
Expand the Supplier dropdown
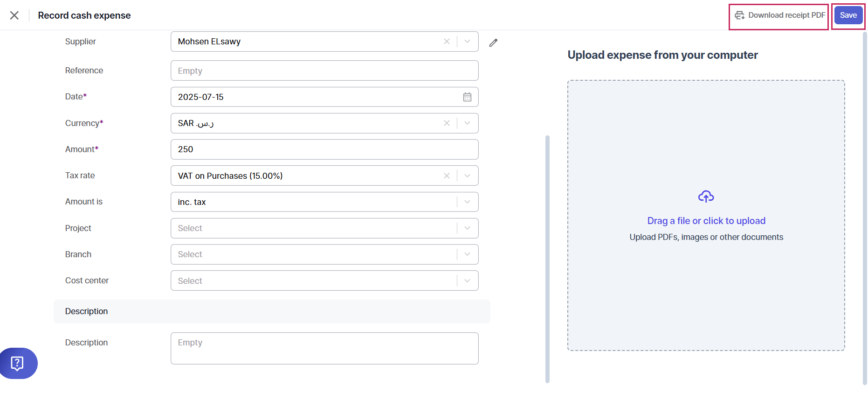click(x=468, y=42)
